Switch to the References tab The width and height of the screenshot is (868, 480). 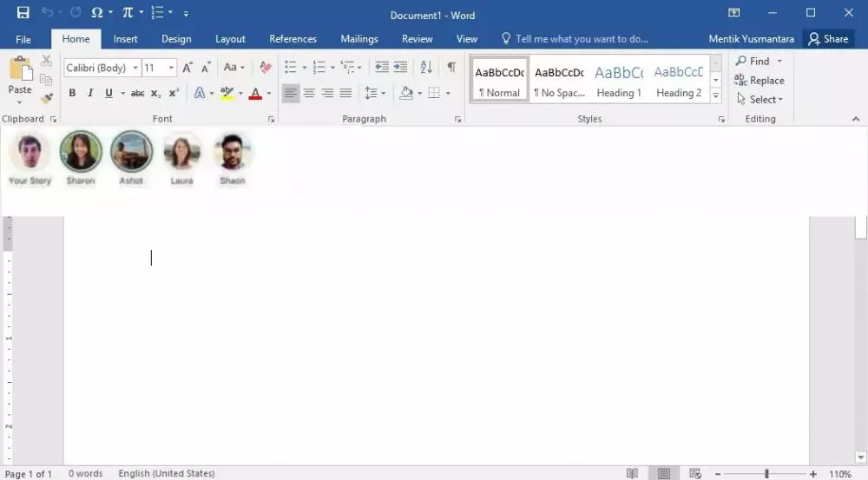(x=293, y=39)
